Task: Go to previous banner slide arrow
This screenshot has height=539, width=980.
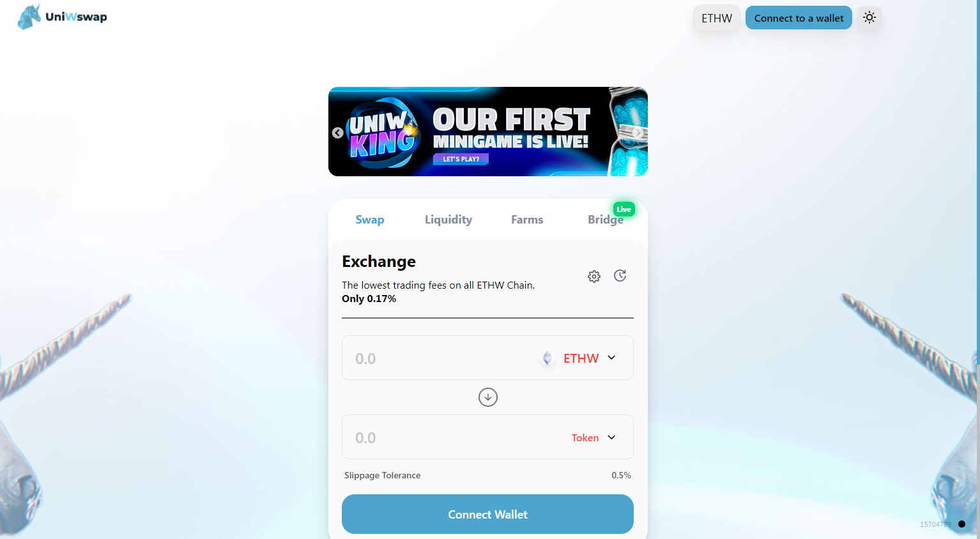Action: pyautogui.click(x=337, y=133)
